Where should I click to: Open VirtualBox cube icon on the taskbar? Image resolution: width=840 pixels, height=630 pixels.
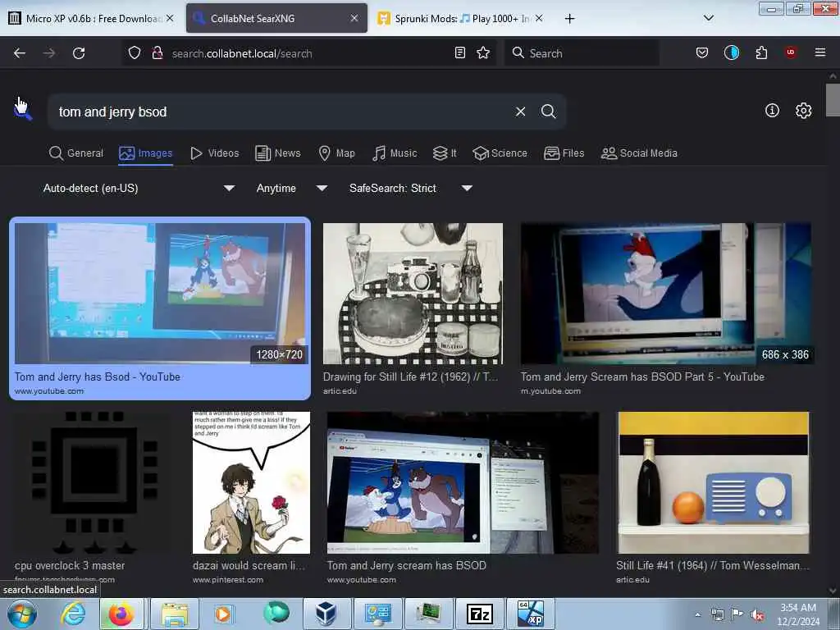325,614
